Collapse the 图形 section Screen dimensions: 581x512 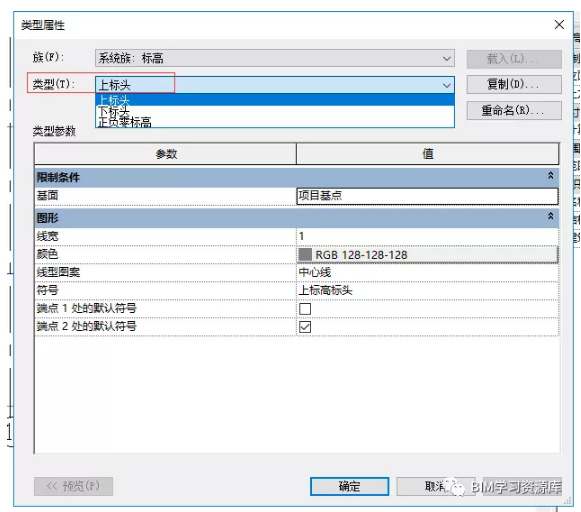pos(551,216)
